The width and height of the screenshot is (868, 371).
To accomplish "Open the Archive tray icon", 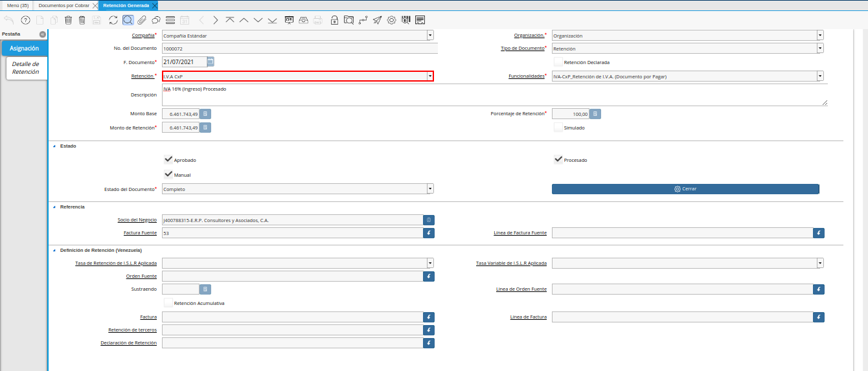I will click(303, 20).
